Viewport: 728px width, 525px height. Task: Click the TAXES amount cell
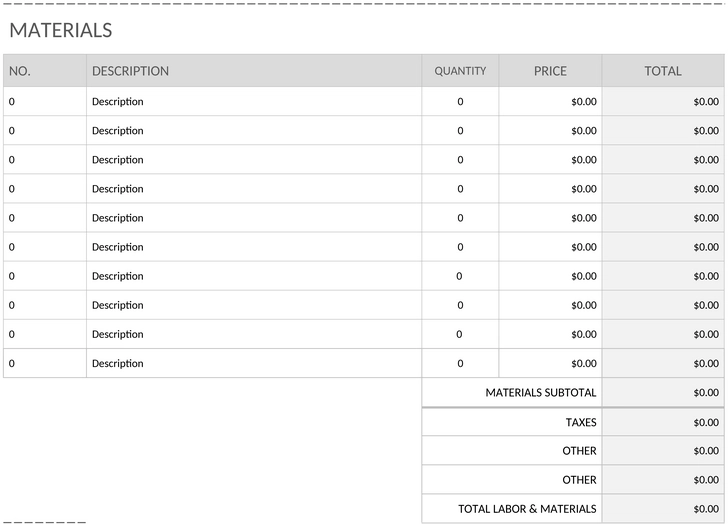tap(663, 422)
